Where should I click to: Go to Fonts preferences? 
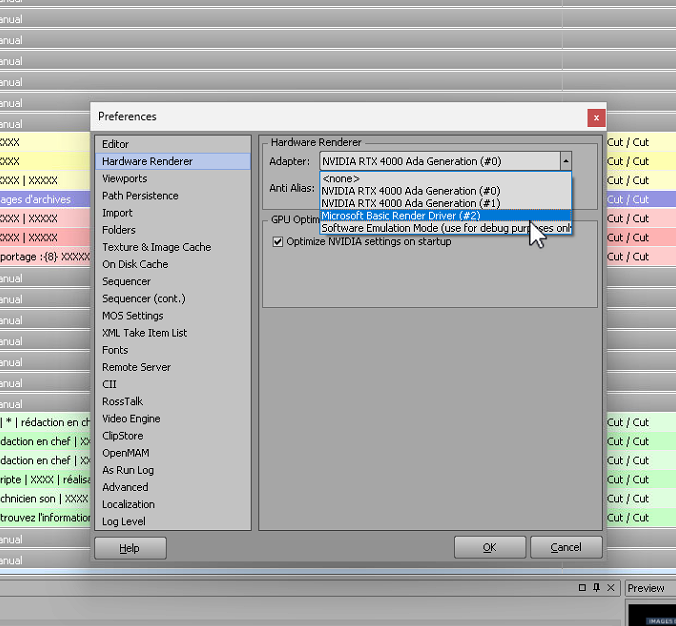[173, 350]
